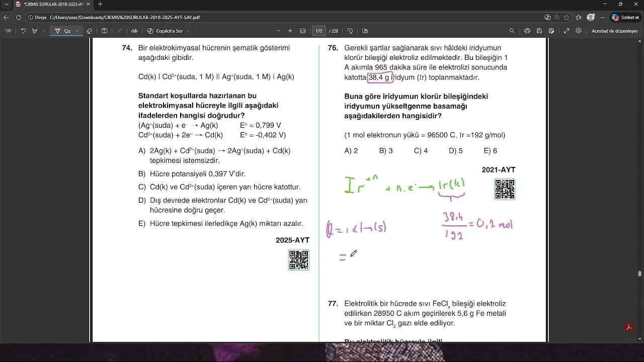Zoom out with the minus icon
This screenshot has height=362, width=644.
point(278,31)
